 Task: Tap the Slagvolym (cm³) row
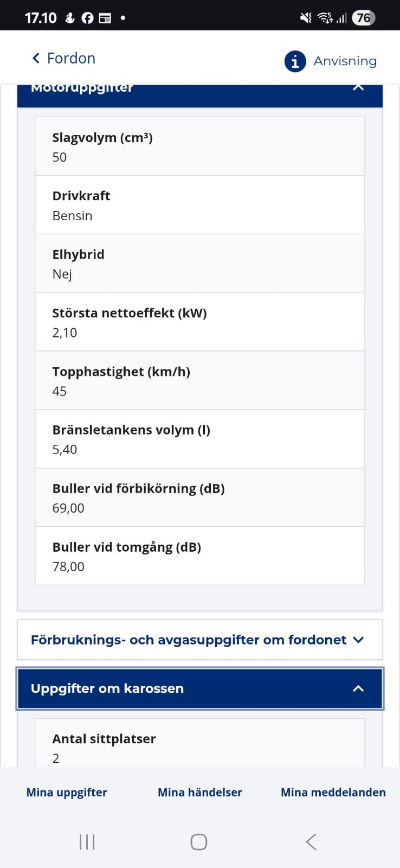199,146
